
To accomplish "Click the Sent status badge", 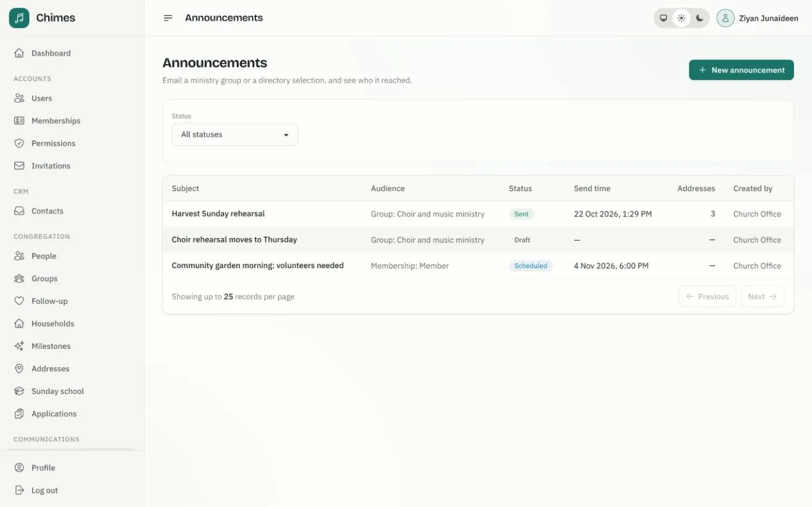I will (x=521, y=214).
